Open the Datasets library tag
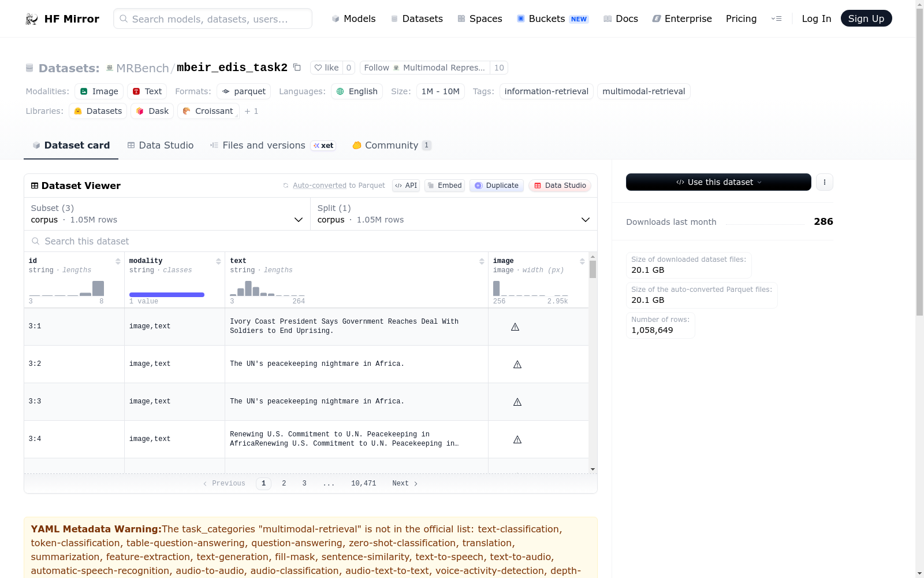This screenshot has height=578, width=924. (98, 111)
